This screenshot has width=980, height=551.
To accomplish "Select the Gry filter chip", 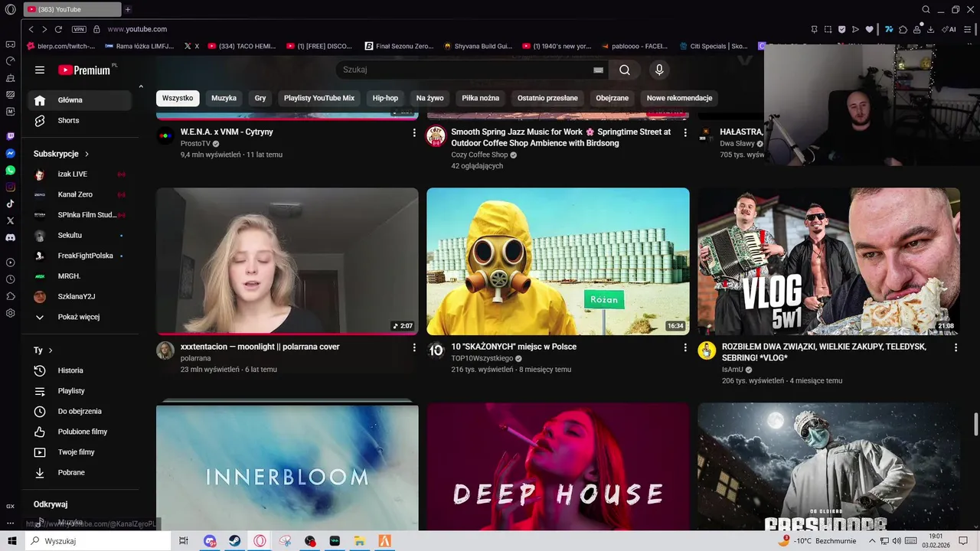I will [260, 98].
